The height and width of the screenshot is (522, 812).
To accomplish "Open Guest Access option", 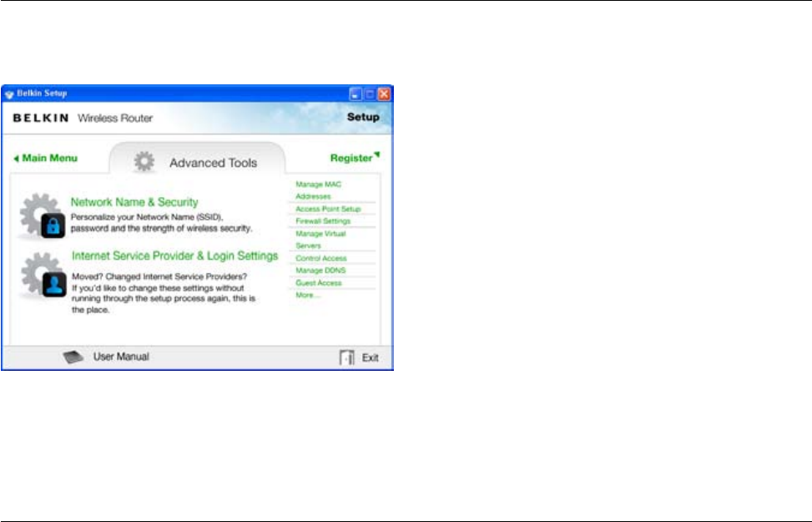I will click(x=319, y=282).
